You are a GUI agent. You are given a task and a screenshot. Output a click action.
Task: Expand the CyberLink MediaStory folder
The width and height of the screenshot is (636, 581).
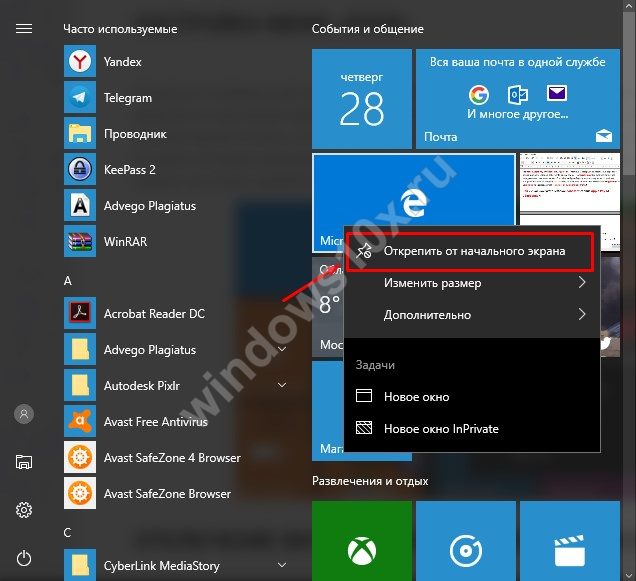(x=282, y=565)
